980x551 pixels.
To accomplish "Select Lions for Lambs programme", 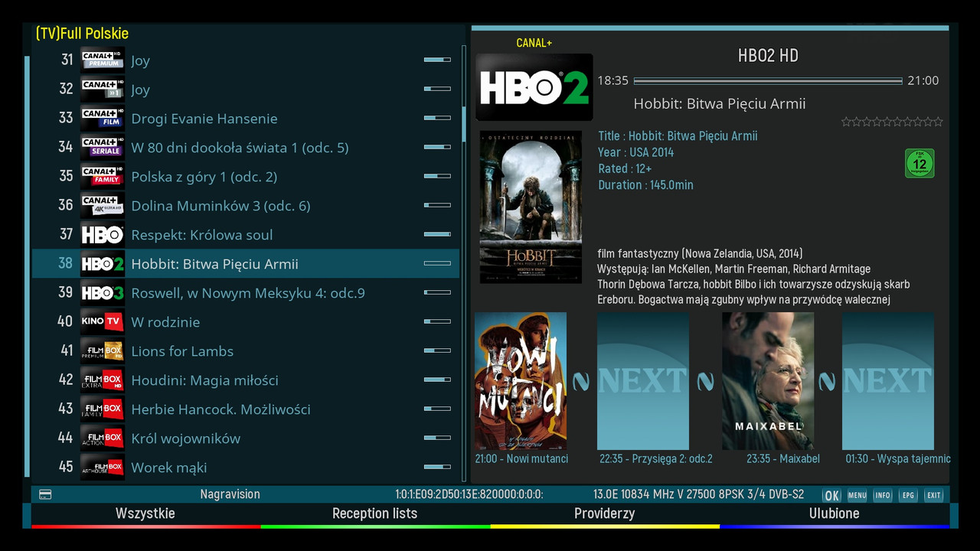I will pos(182,351).
